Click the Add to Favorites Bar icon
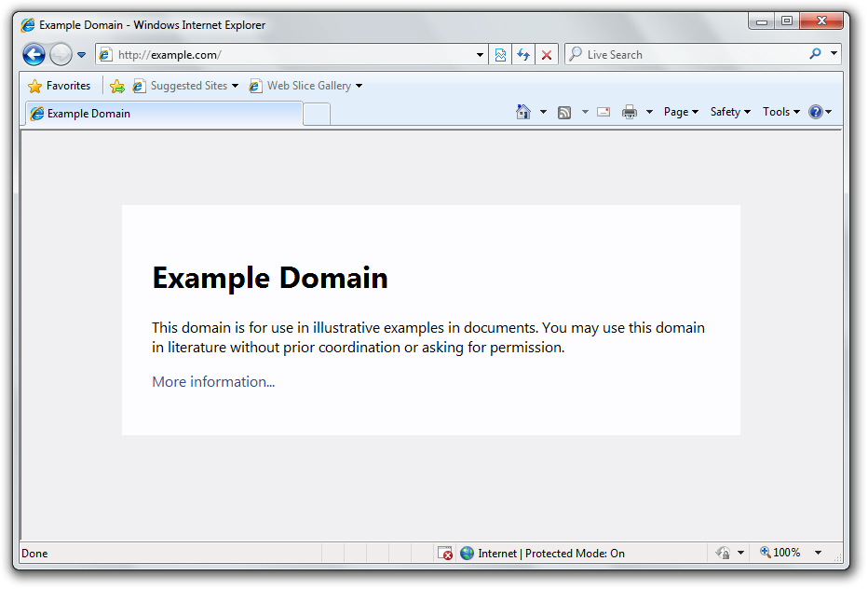 (116, 86)
